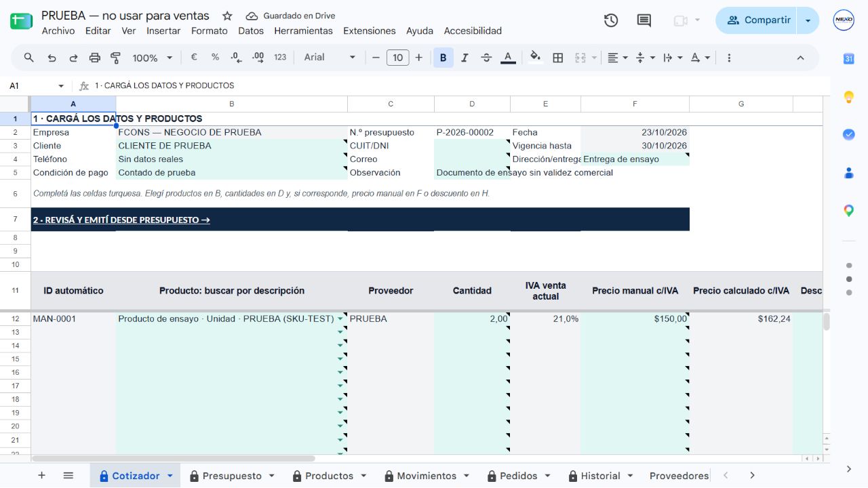The width and height of the screenshot is (868, 488).
Task: Open the product dropdown in row 12
Action: (340, 319)
